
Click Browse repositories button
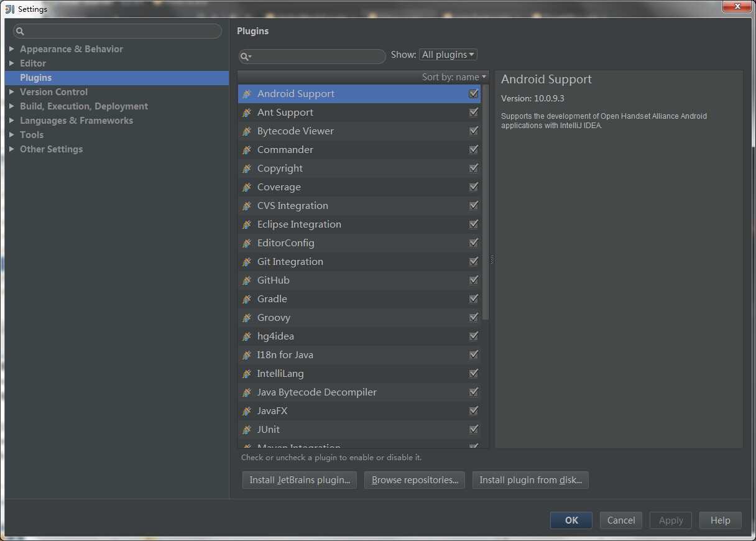(x=415, y=480)
